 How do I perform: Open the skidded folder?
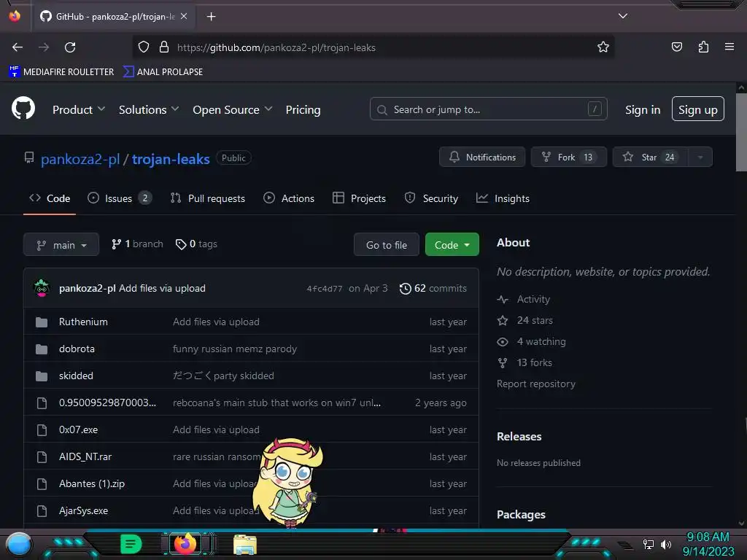coord(76,376)
